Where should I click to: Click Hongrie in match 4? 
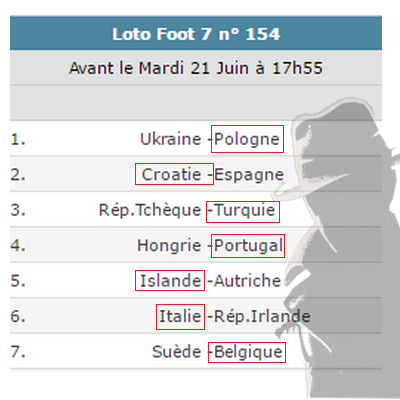169,246
